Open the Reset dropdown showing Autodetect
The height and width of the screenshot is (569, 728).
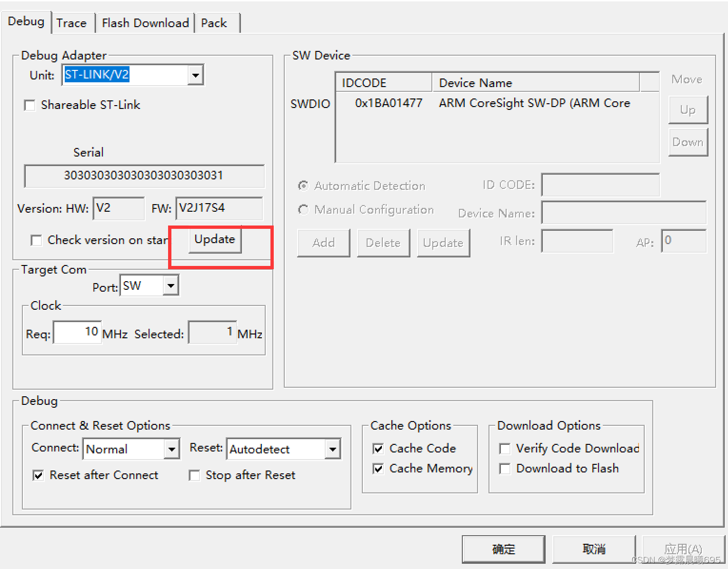pos(333,449)
